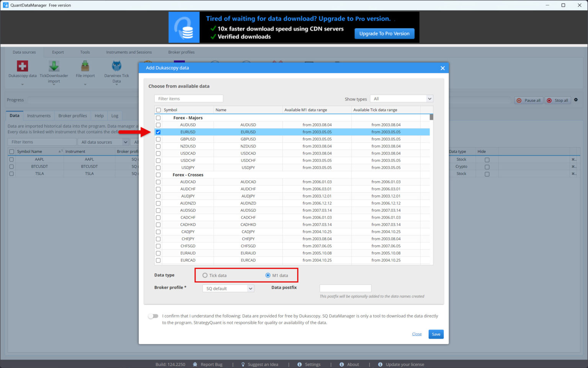Screen dimensions: 588x368
Task: Open the About info icon
Action: 341,364
